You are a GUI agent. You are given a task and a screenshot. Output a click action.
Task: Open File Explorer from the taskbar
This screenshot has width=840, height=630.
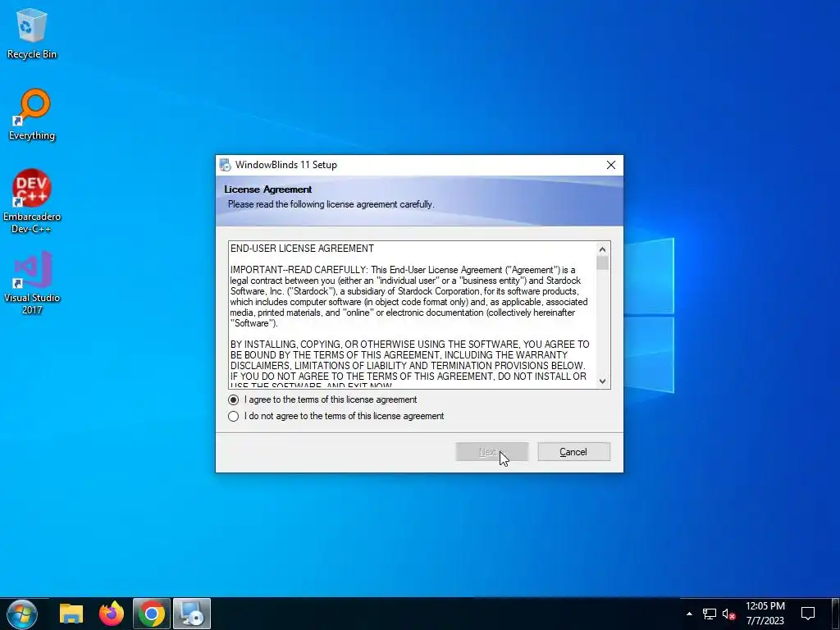[x=71, y=614]
